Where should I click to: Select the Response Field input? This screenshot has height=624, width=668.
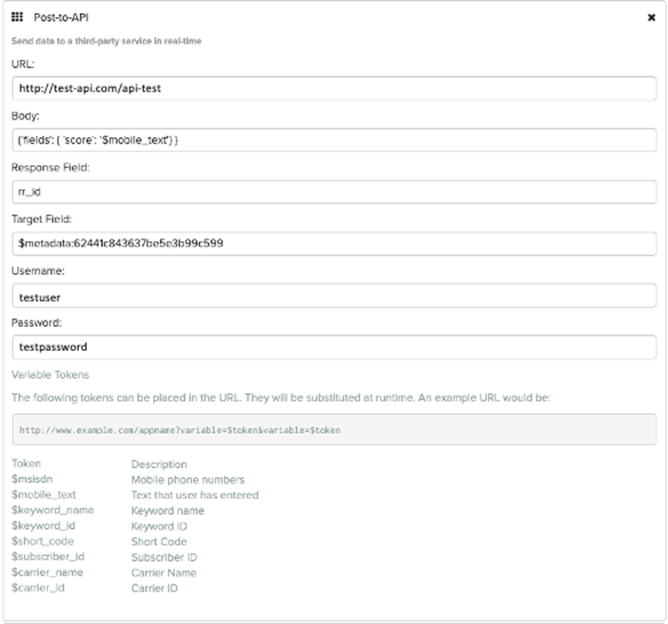pyautogui.click(x=333, y=191)
